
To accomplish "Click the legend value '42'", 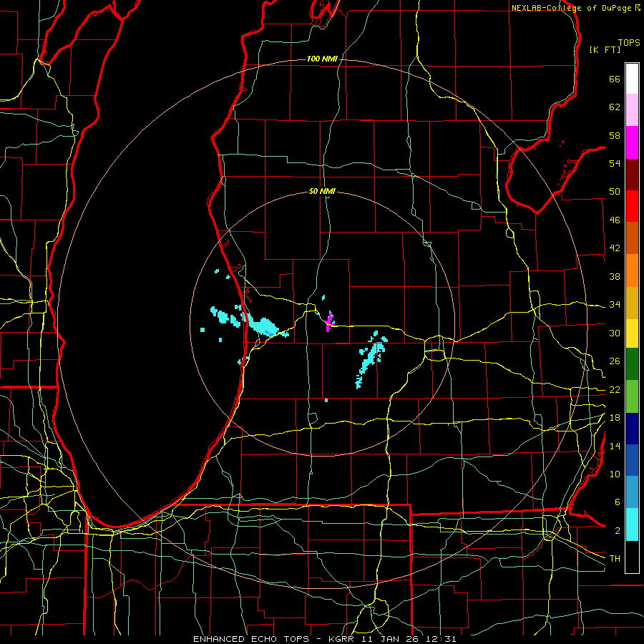I will pos(615,248).
